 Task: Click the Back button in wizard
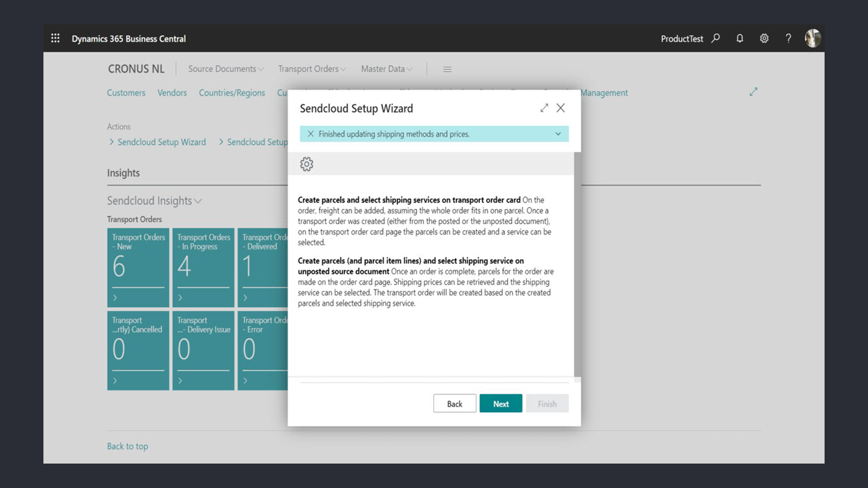(454, 403)
